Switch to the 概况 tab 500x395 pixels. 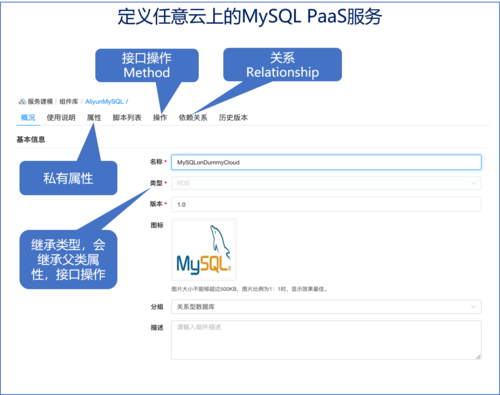tap(28, 117)
